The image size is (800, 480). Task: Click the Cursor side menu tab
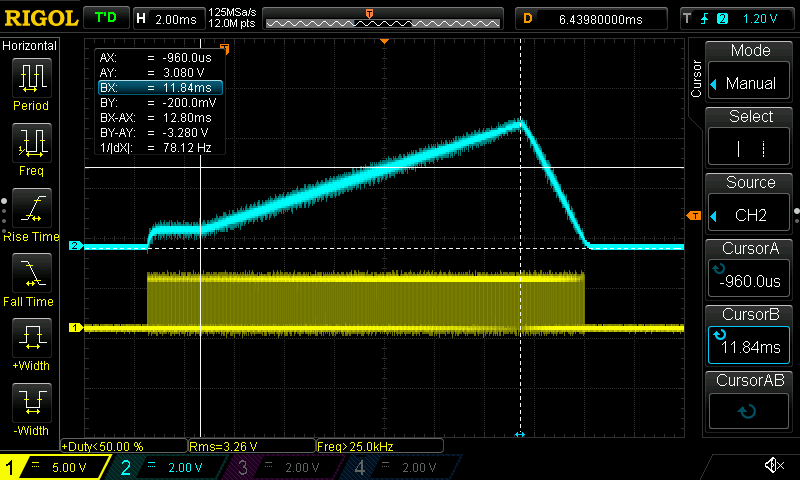696,79
